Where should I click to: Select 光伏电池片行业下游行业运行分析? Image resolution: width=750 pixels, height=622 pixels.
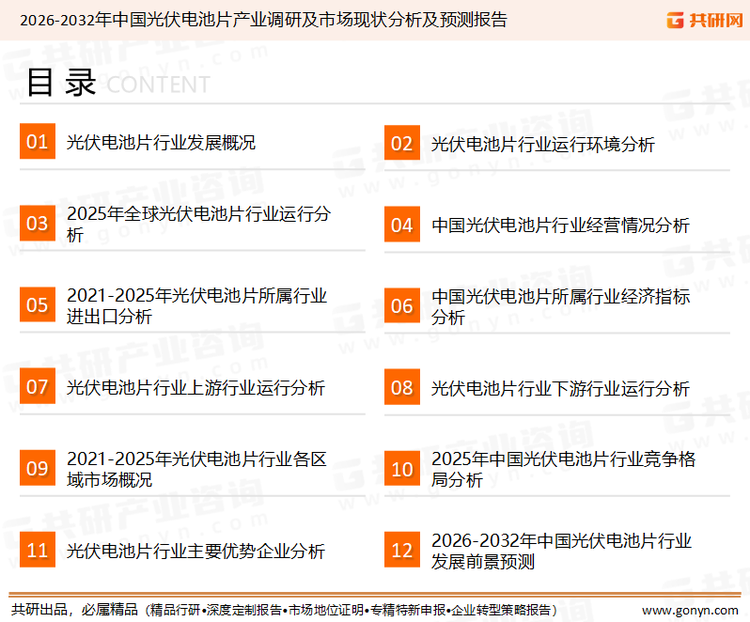click(x=560, y=389)
